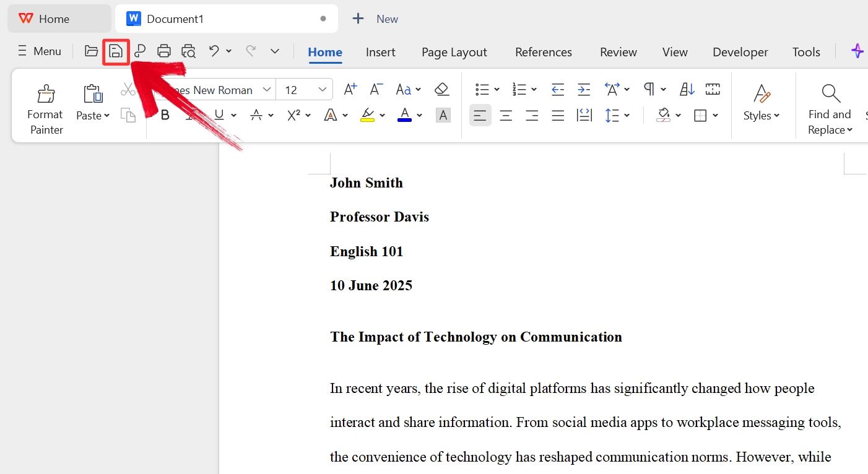The image size is (868, 474).
Task: Toggle Center alignment
Action: (x=506, y=115)
